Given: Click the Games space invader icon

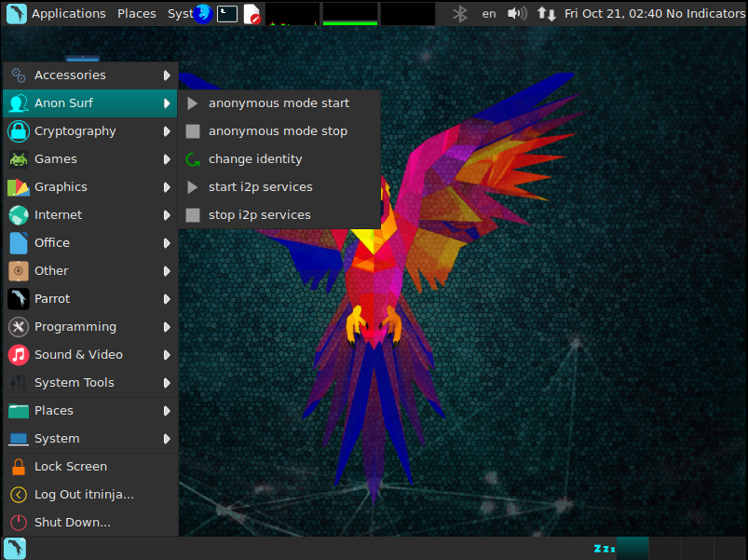Looking at the screenshot, I should tap(19, 159).
